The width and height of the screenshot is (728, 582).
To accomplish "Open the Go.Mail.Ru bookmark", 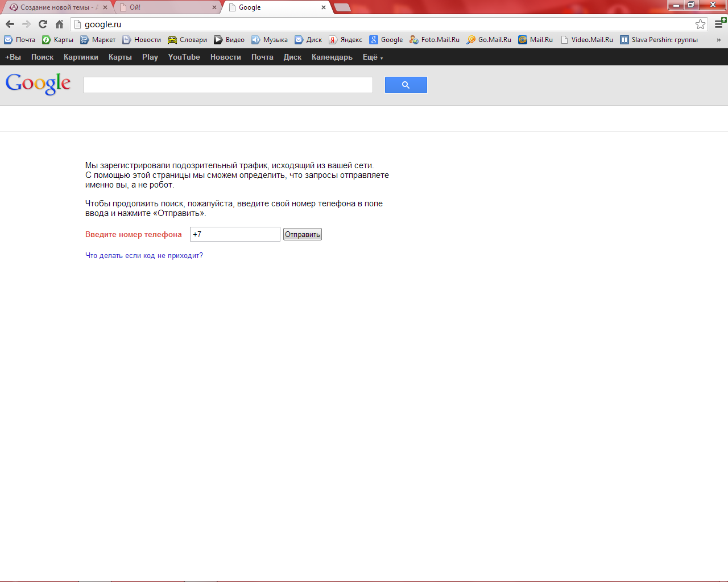I will point(489,40).
